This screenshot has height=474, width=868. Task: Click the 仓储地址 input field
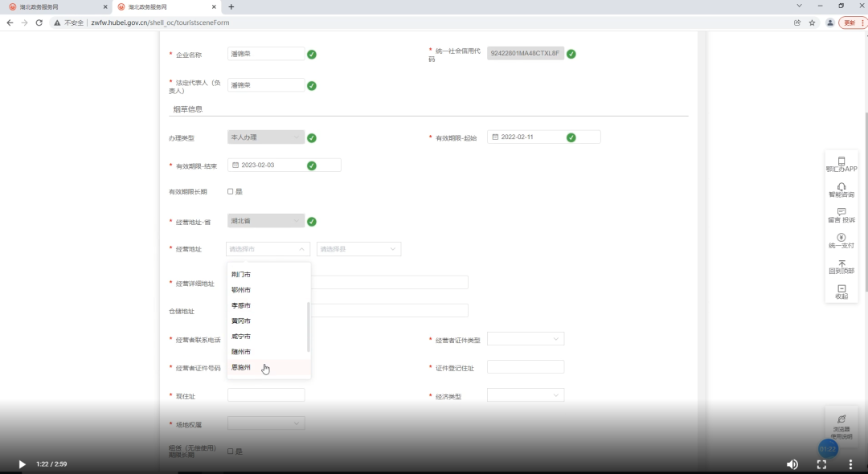[x=348, y=310]
